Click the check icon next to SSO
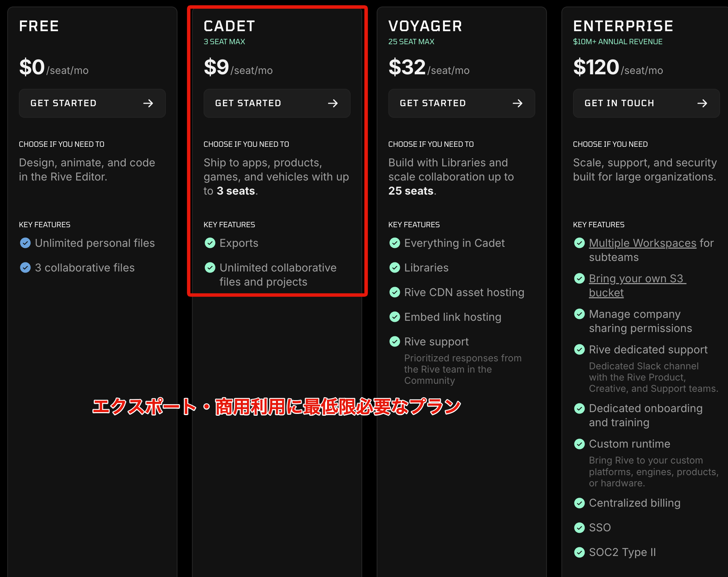Image resolution: width=728 pixels, height=577 pixels. 580,528
